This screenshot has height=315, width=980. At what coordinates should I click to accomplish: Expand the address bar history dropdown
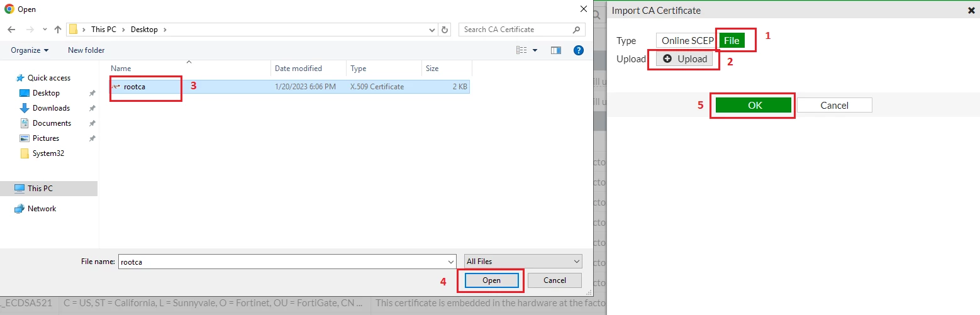point(432,30)
